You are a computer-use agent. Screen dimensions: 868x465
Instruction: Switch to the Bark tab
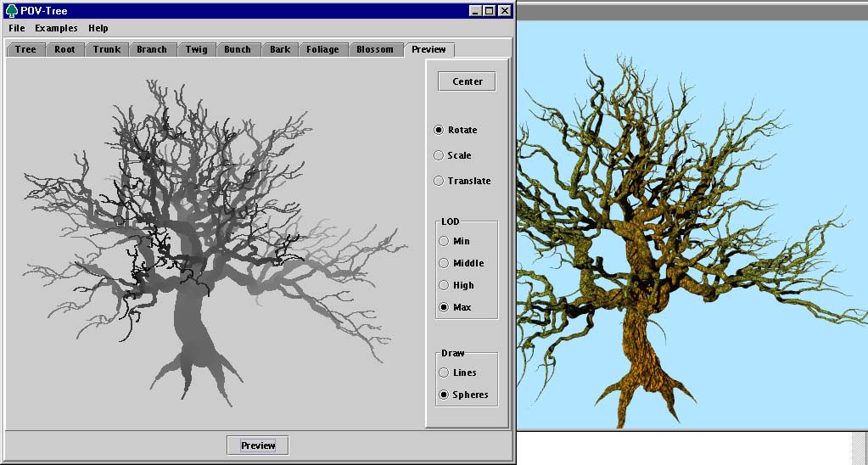pyautogui.click(x=280, y=49)
